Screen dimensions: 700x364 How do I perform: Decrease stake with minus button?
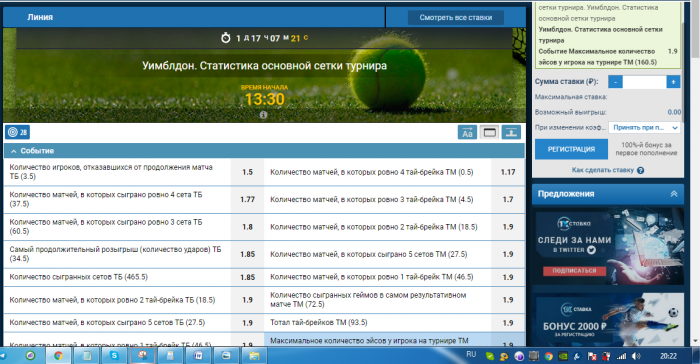615,82
